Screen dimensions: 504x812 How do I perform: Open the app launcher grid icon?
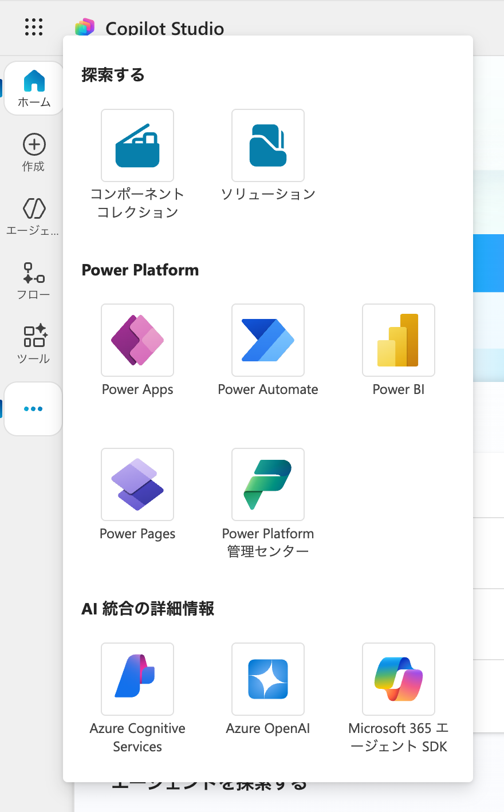tap(34, 27)
